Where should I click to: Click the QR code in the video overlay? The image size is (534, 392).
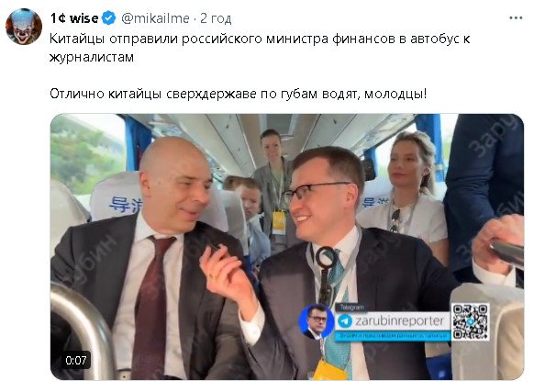pyautogui.click(x=470, y=321)
